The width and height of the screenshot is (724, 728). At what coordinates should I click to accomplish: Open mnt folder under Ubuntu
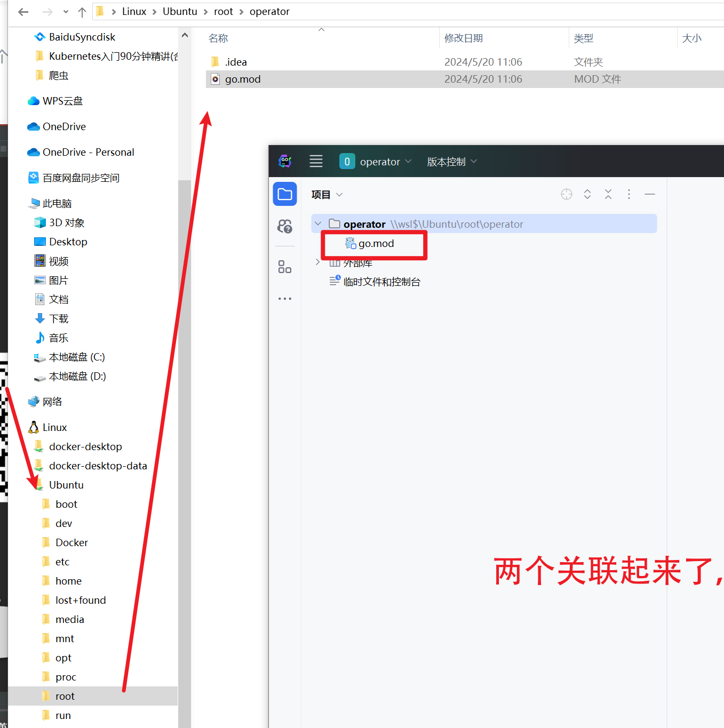tap(58, 638)
